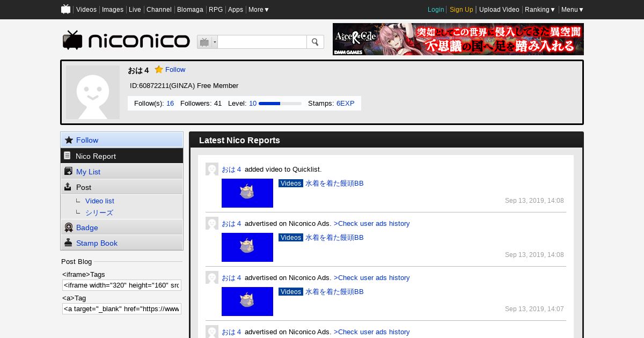
Task: Click Videos tag in 14:08 ads report
Action: coord(291,237)
